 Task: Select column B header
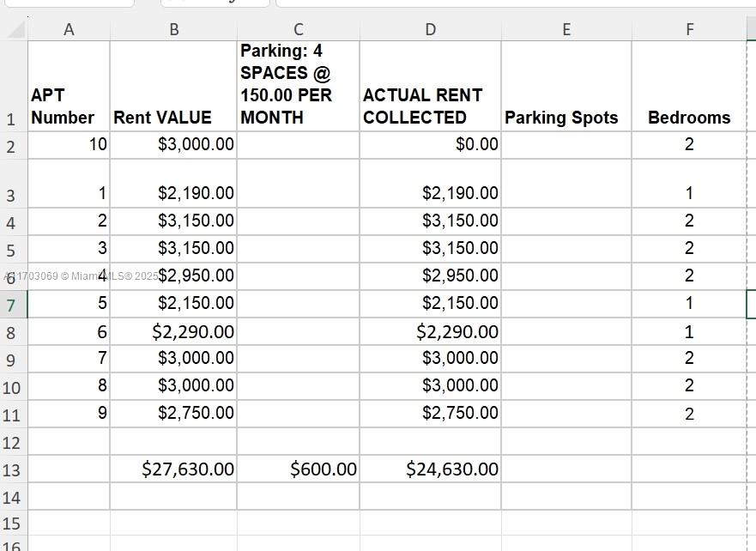point(173,28)
